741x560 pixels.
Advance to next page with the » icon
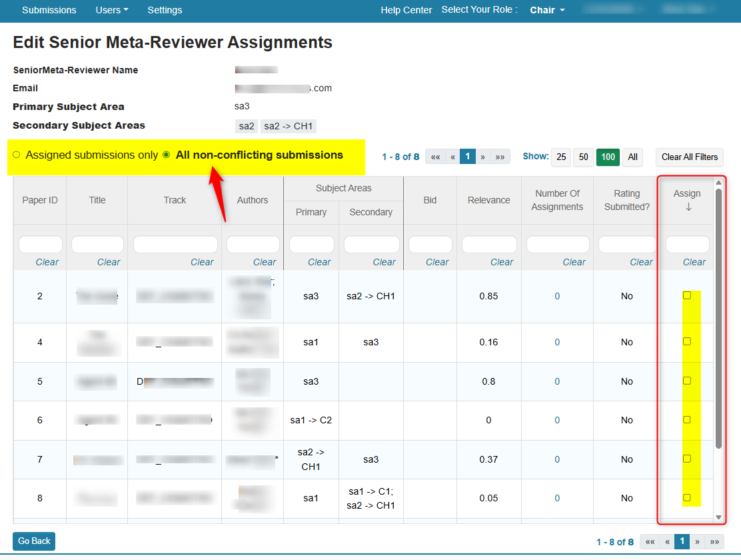pyautogui.click(x=482, y=156)
